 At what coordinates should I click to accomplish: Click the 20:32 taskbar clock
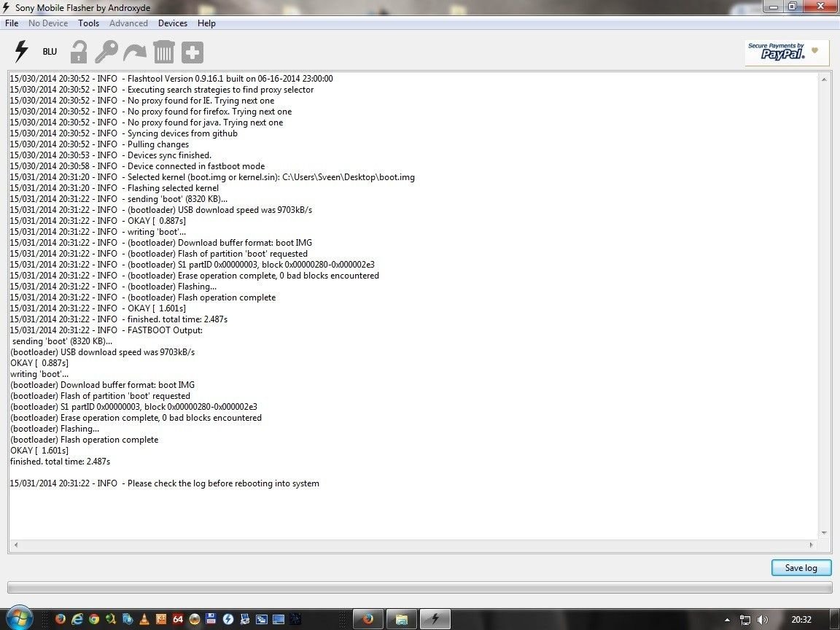point(801,620)
